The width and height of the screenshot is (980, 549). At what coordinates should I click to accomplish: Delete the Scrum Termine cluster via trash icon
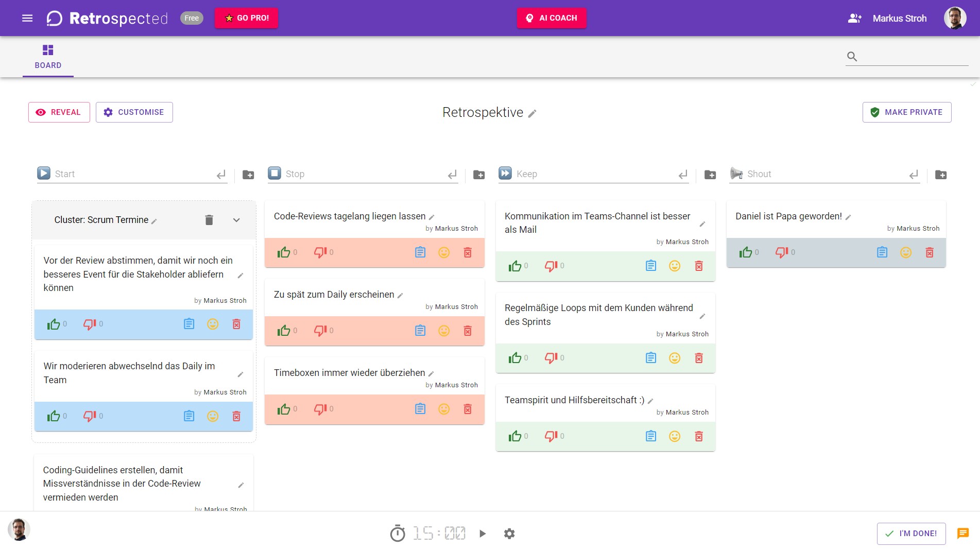209,220
